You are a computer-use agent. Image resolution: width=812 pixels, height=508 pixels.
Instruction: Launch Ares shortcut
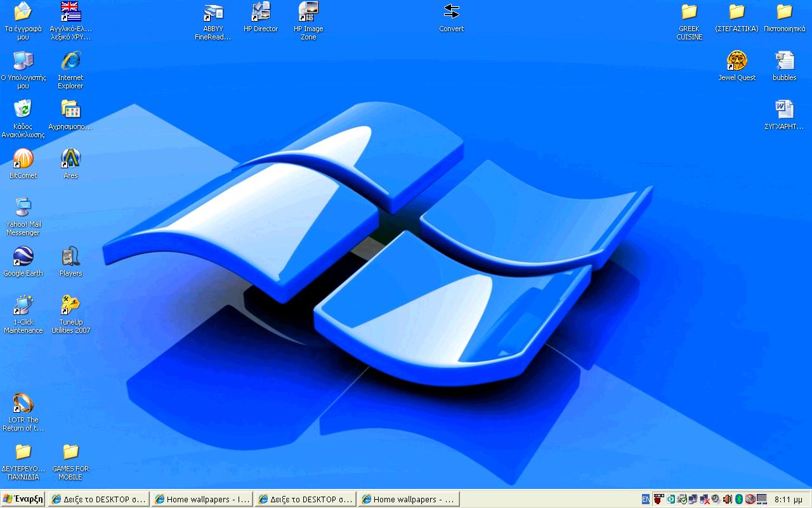[70, 164]
